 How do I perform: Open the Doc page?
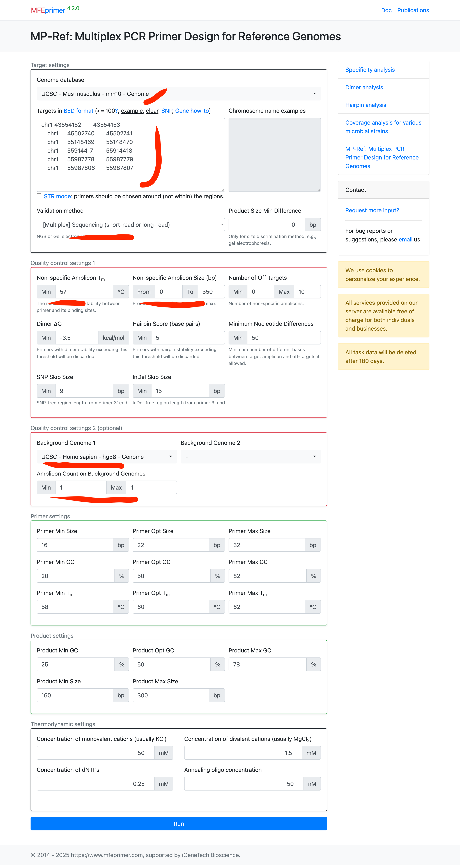click(x=386, y=10)
